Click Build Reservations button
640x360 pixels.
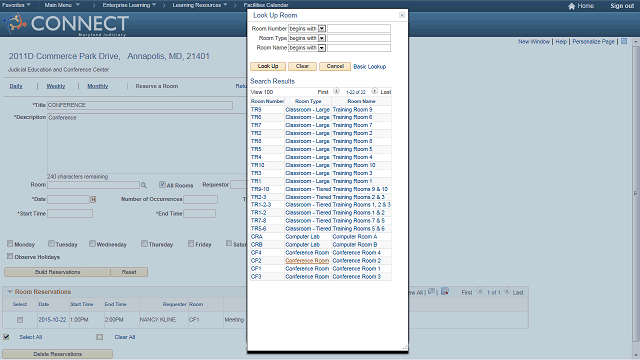(58, 272)
